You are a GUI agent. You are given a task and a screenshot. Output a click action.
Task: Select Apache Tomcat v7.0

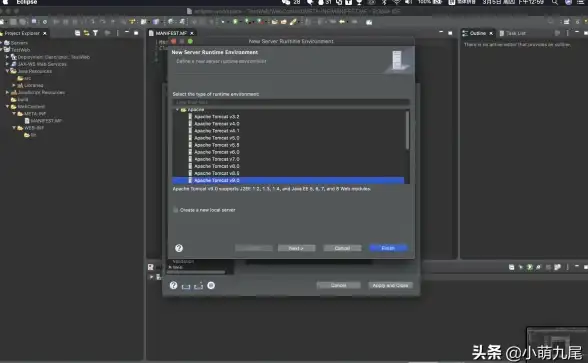pos(216,159)
